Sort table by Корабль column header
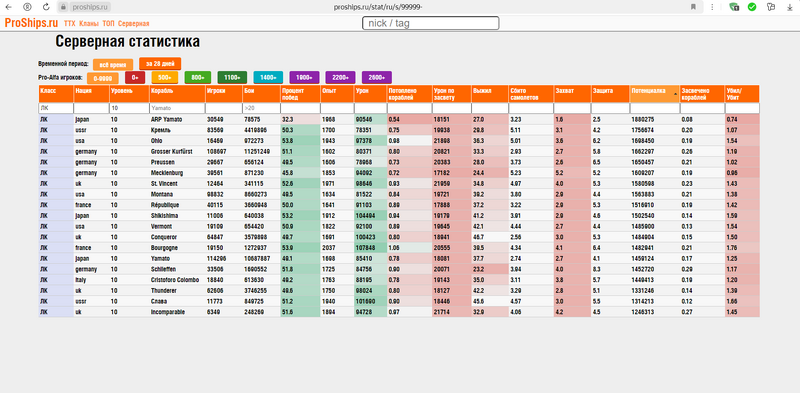 pos(177,94)
